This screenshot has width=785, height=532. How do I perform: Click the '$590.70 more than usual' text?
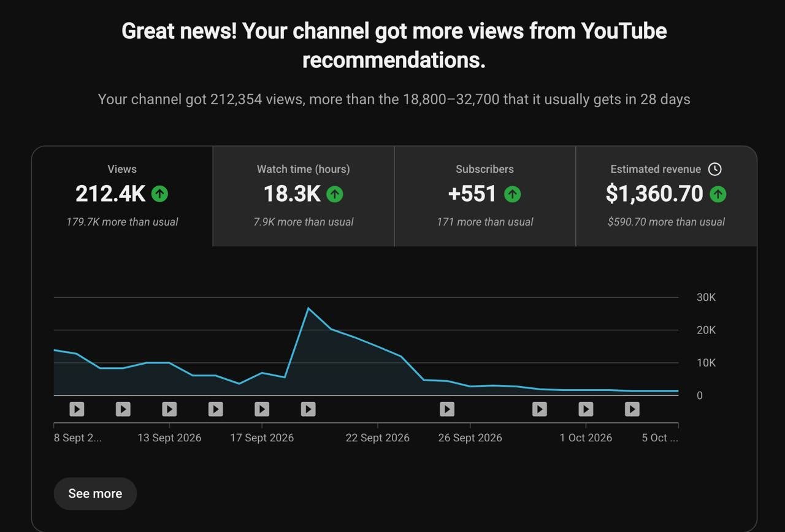[x=667, y=222]
